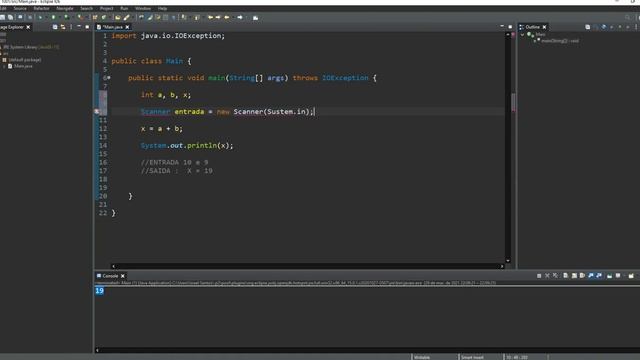640x360 pixels.
Task: Toggle Word Wrap in Console toolbar
Action: click(582, 276)
